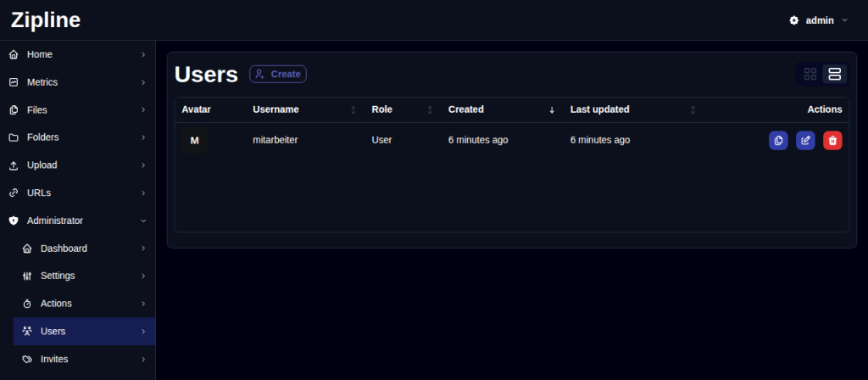Click the gear icon beside admin

coord(793,20)
